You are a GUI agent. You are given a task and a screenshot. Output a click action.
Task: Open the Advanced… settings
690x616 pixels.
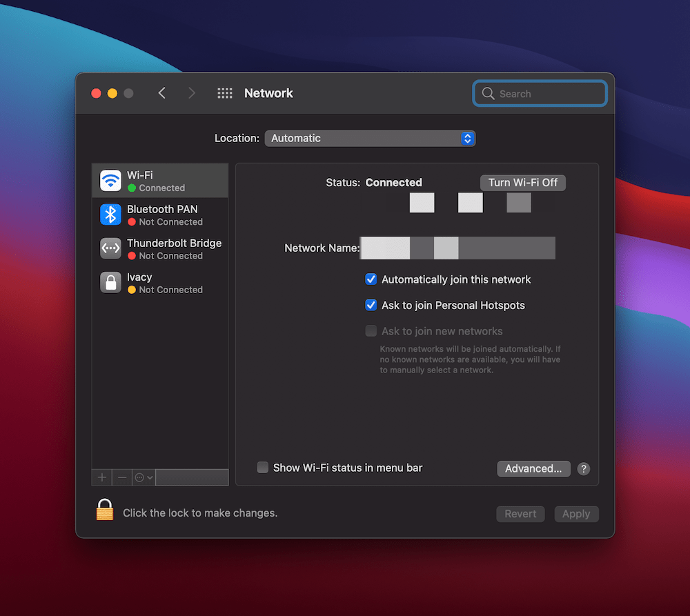(533, 469)
